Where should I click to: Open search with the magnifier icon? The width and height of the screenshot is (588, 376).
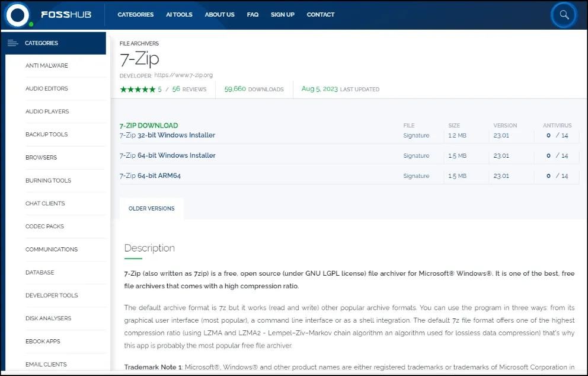563,15
